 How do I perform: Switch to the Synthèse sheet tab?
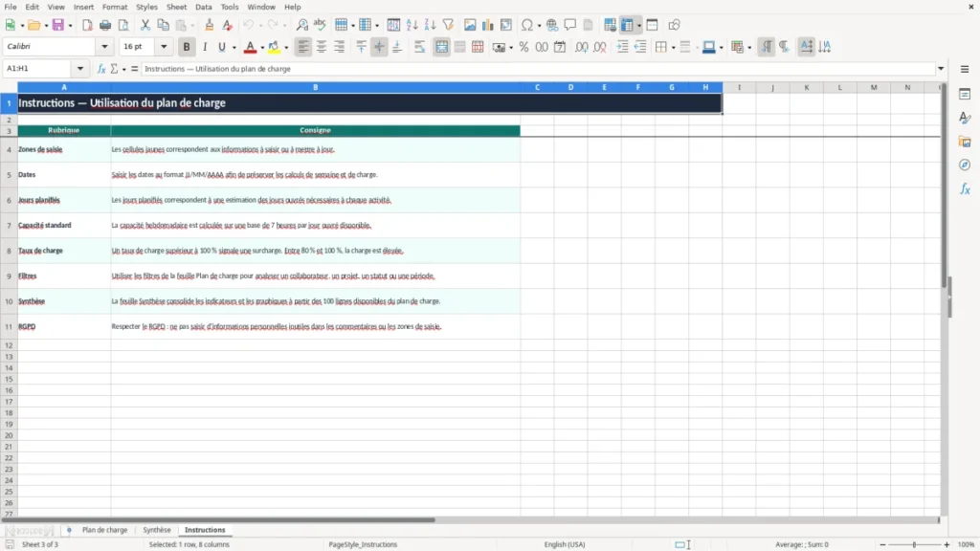tap(157, 530)
